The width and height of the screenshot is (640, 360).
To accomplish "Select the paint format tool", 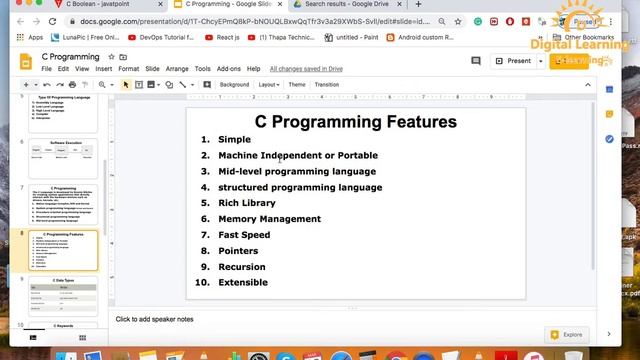I will (85, 84).
